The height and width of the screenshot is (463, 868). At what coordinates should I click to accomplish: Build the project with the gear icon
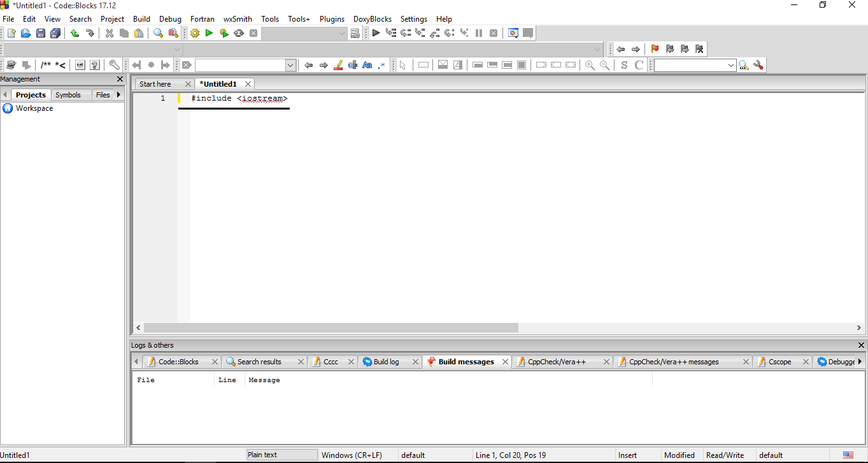[195, 32]
